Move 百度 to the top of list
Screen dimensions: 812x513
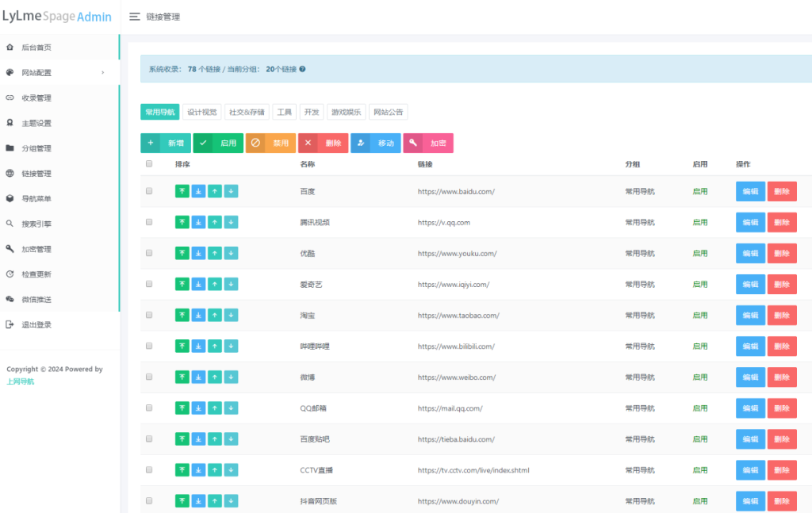tap(182, 191)
